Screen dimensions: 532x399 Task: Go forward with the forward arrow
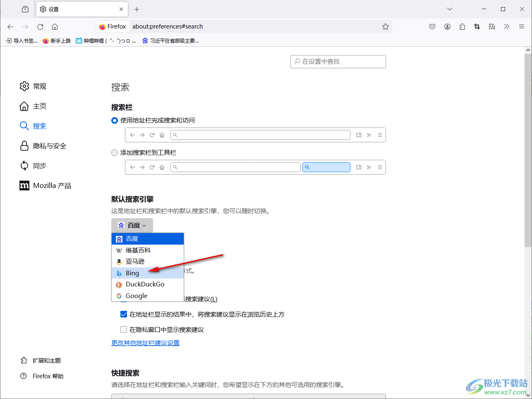click(x=25, y=26)
